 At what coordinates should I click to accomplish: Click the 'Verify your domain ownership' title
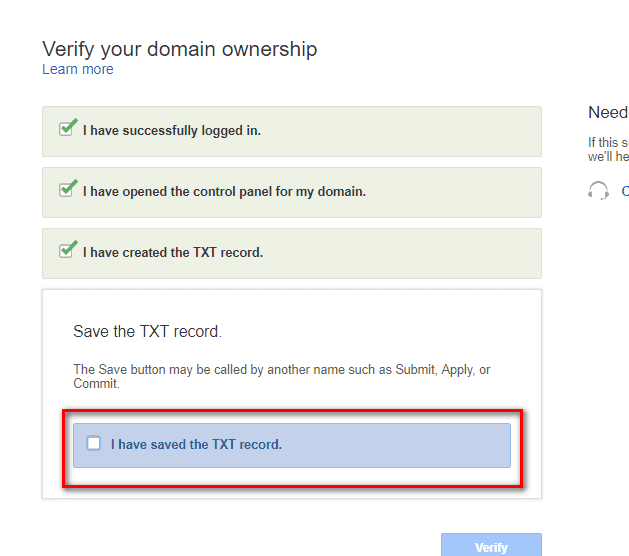tap(180, 49)
